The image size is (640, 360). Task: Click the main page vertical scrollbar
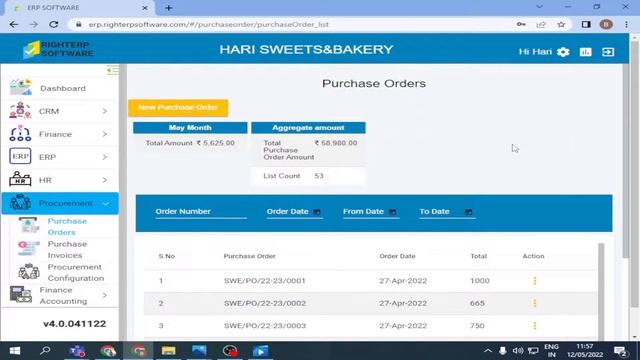(626, 161)
